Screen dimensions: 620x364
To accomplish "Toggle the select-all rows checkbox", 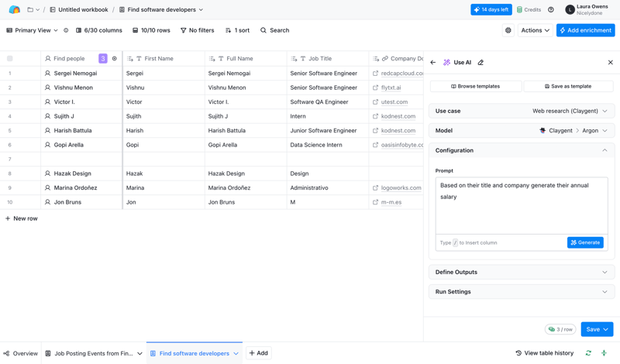I will pos(10,59).
